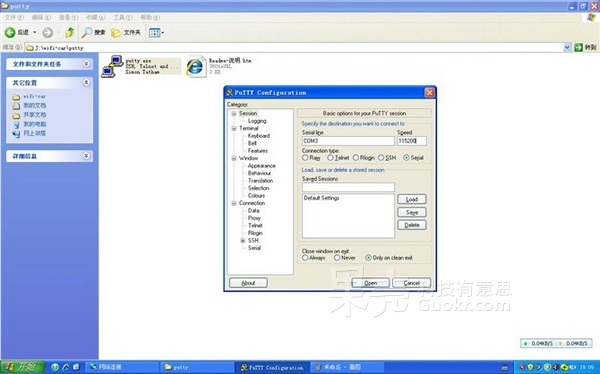The width and height of the screenshot is (600, 374).
Task: Click the green Go arrow button
Action: (578, 47)
